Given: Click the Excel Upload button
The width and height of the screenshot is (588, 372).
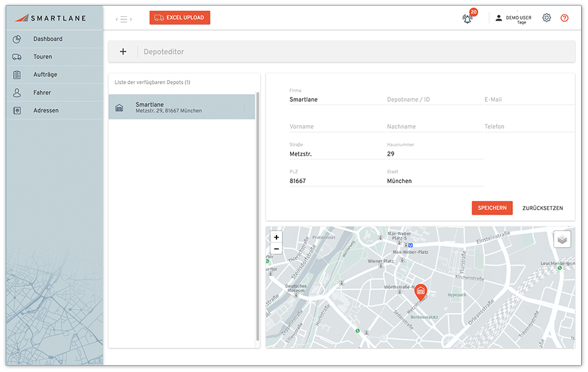Looking at the screenshot, I should pyautogui.click(x=180, y=18).
